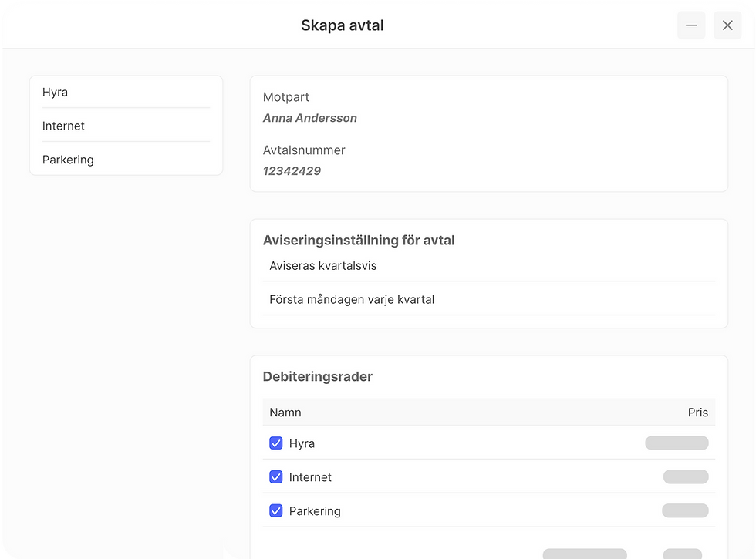Toggle the Internet checkbox in Debiteringsrader
The image size is (756, 559).
[275, 477]
